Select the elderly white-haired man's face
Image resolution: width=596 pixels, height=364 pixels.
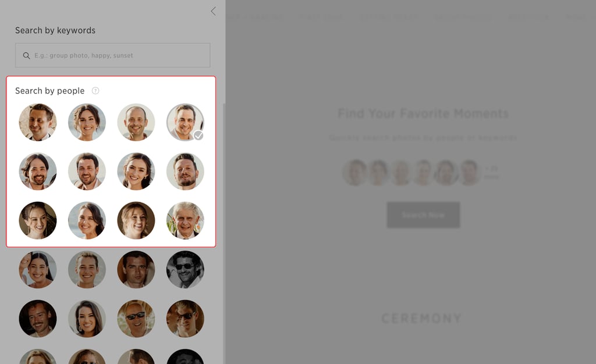pyautogui.click(x=185, y=220)
